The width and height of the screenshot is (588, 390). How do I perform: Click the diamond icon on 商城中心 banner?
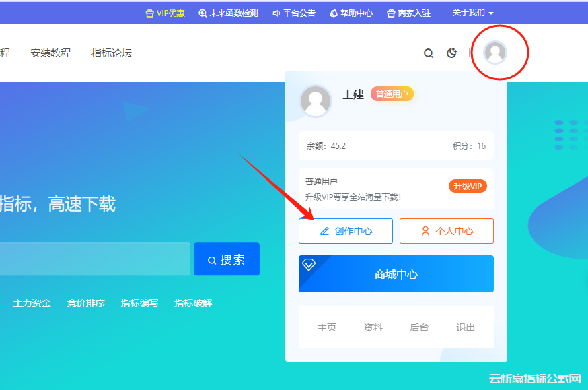[309, 265]
